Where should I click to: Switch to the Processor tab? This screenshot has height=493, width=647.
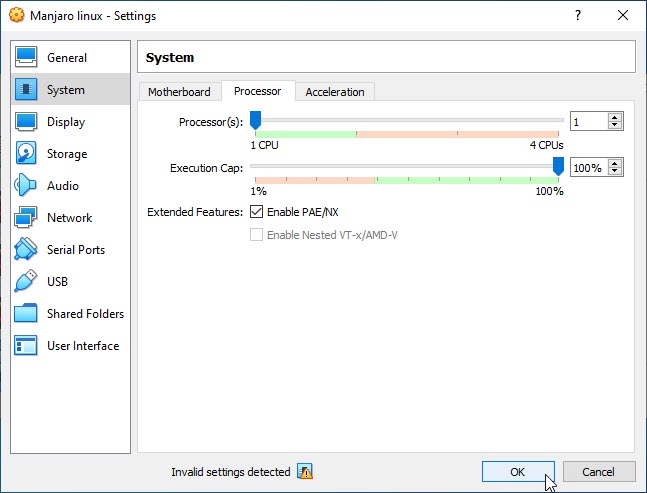pyautogui.click(x=258, y=91)
